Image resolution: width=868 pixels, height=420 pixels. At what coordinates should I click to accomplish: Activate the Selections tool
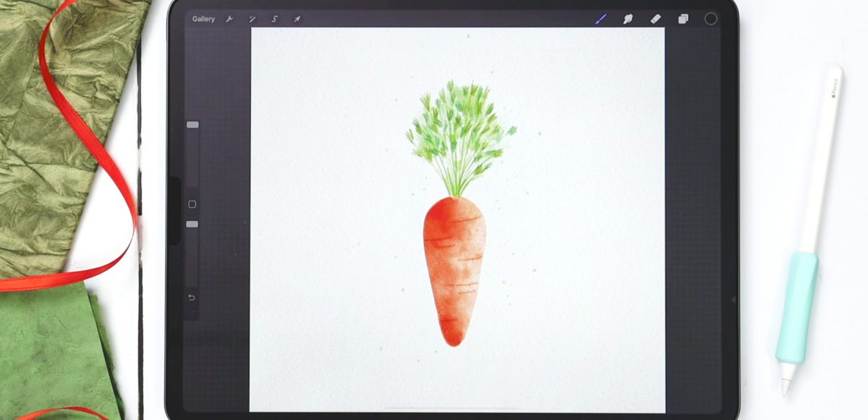click(274, 19)
